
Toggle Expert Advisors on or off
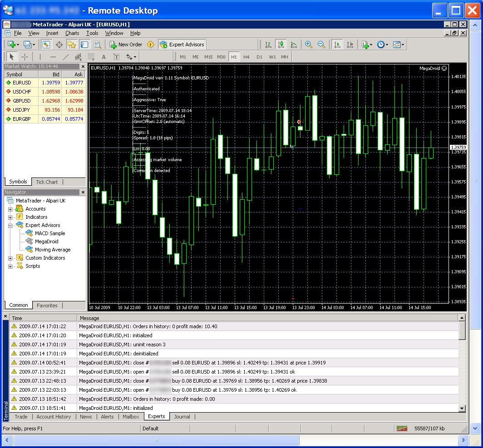pyautogui.click(x=182, y=44)
